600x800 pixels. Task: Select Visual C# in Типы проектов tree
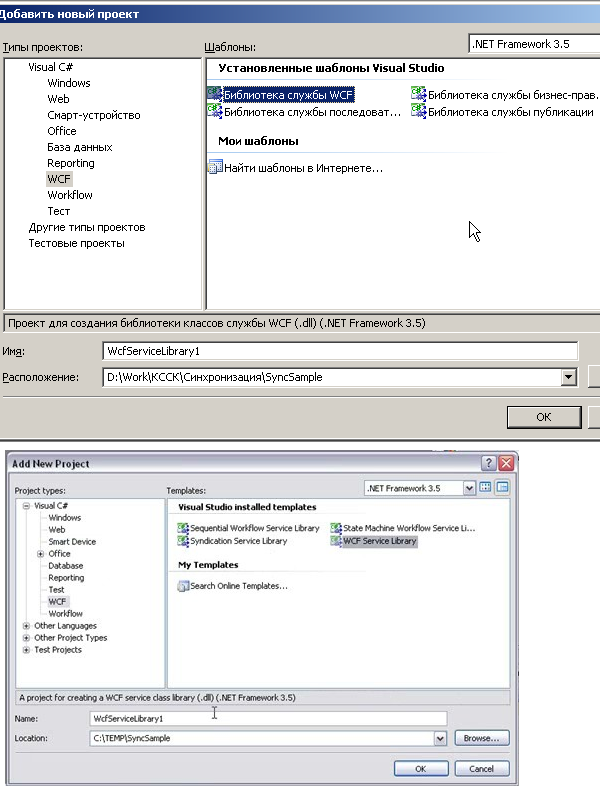pos(51,67)
